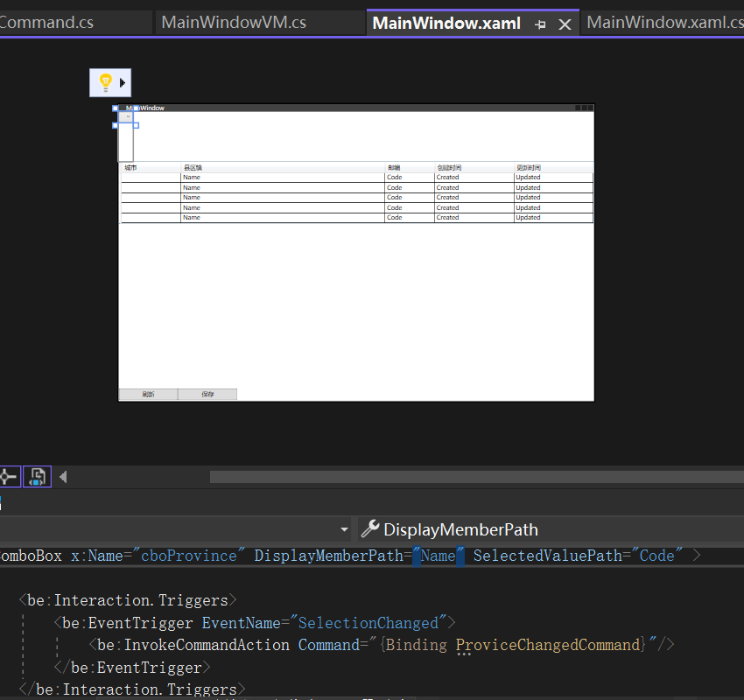744x700 pixels.
Task: Click the 城市 column header in the designer
Action: pyautogui.click(x=131, y=167)
